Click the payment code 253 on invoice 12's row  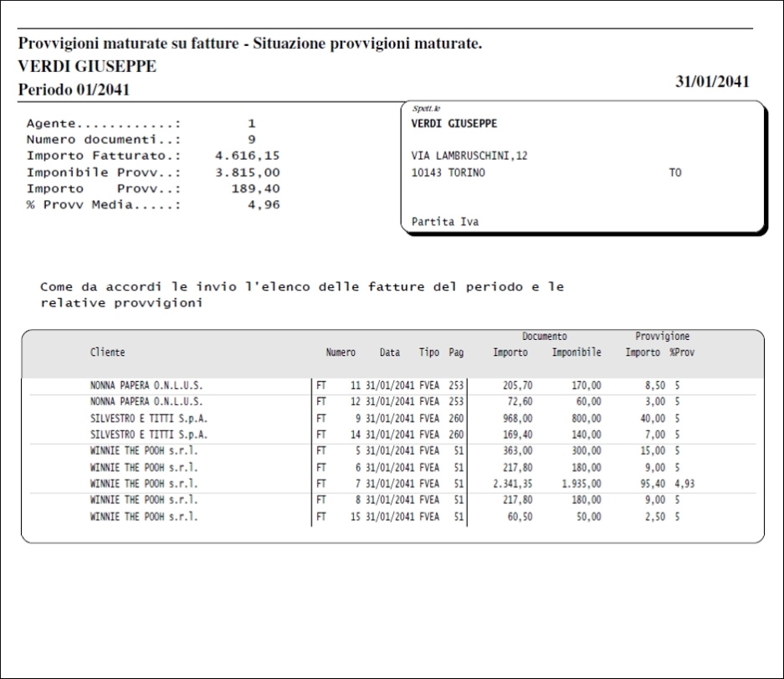pyautogui.click(x=456, y=402)
